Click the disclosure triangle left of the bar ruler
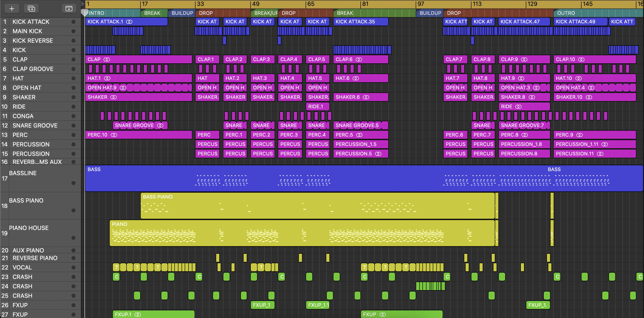The width and height of the screenshot is (644, 318). pos(83,4)
